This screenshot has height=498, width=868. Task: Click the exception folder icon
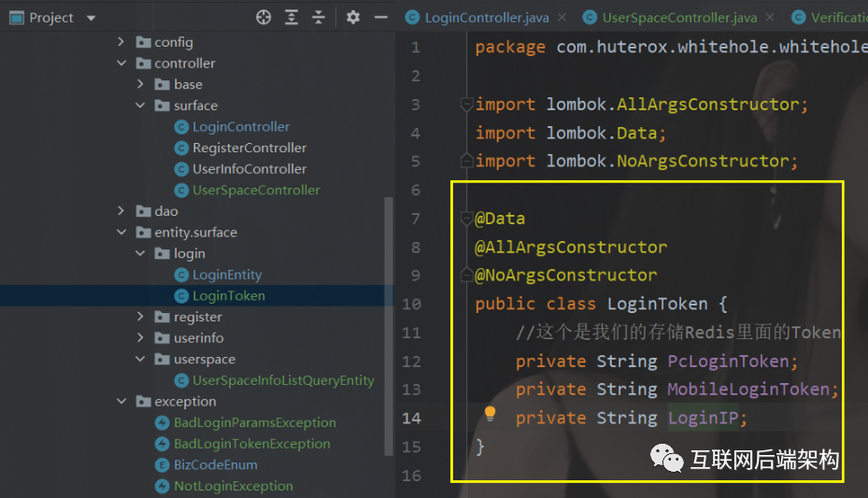(x=144, y=401)
